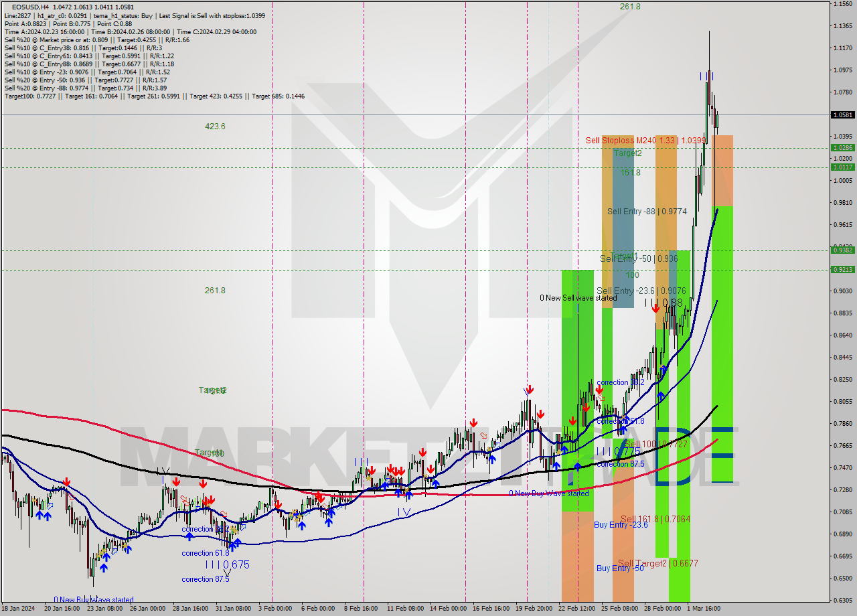857x616 pixels.
Task: Click the 0.6695 price axis label
Action: (x=843, y=556)
